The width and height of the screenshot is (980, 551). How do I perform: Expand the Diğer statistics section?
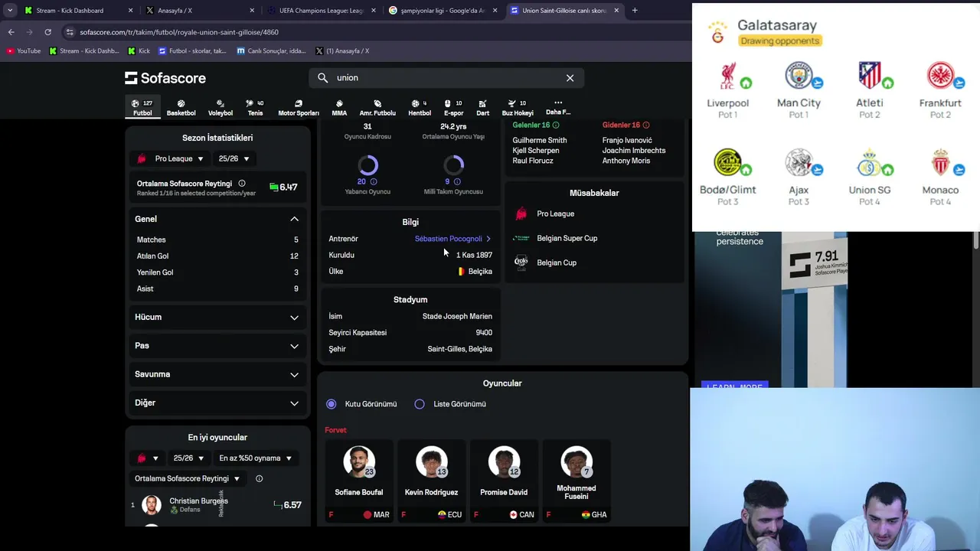(x=217, y=403)
